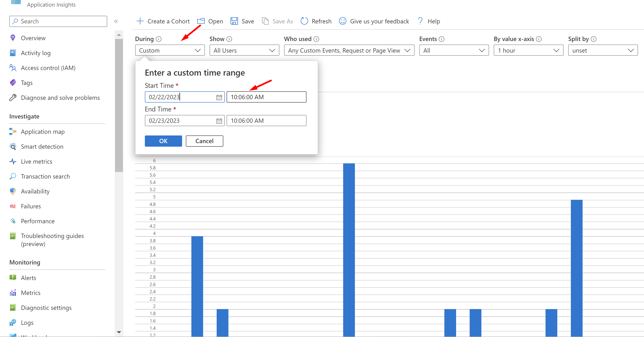Image resolution: width=644 pixels, height=337 pixels.
Task: Click the Failures chart icon
Action: pos(13,206)
